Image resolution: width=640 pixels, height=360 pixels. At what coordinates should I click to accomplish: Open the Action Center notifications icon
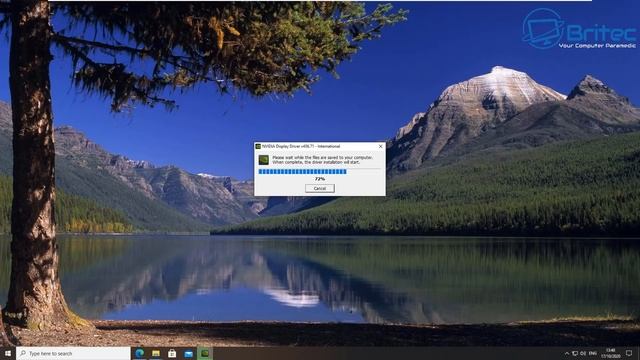pyautogui.click(x=629, y=353)
